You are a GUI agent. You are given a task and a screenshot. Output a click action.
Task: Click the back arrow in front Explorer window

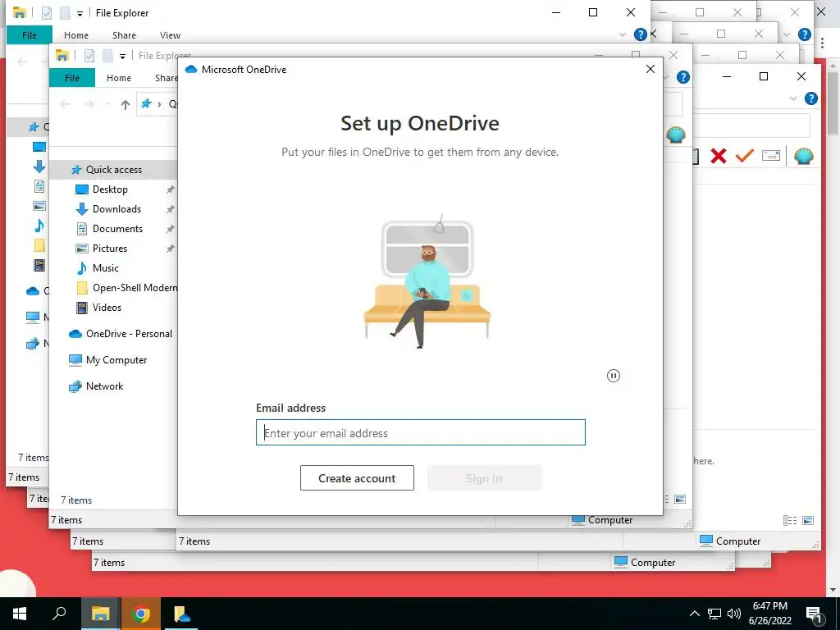coord(65,104)
